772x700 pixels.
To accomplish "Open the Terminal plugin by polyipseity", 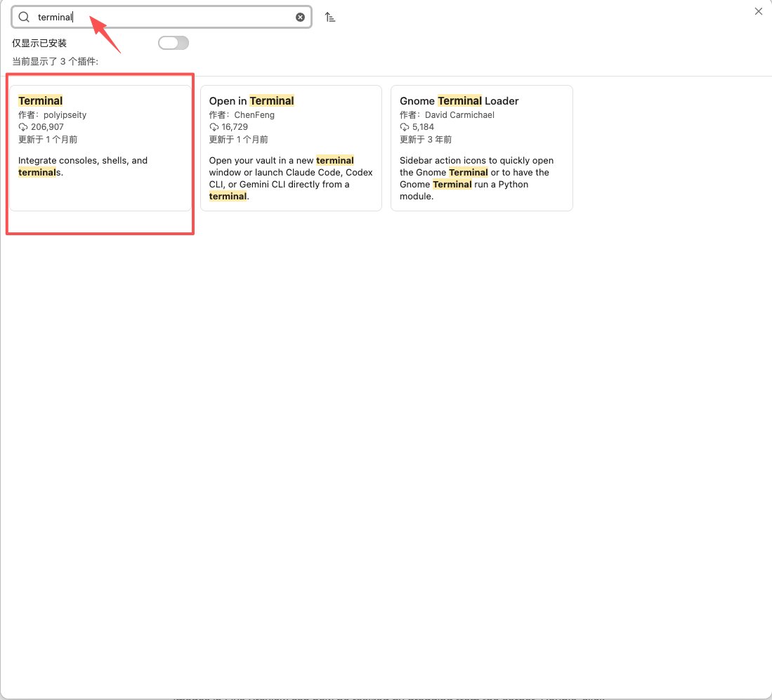I will coord(100,147).
